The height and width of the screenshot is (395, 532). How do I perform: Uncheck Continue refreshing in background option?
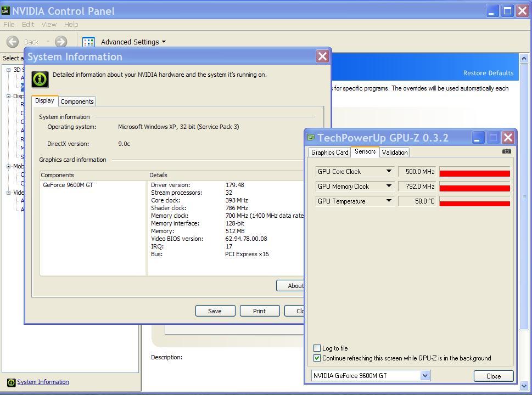pos(317,358)
